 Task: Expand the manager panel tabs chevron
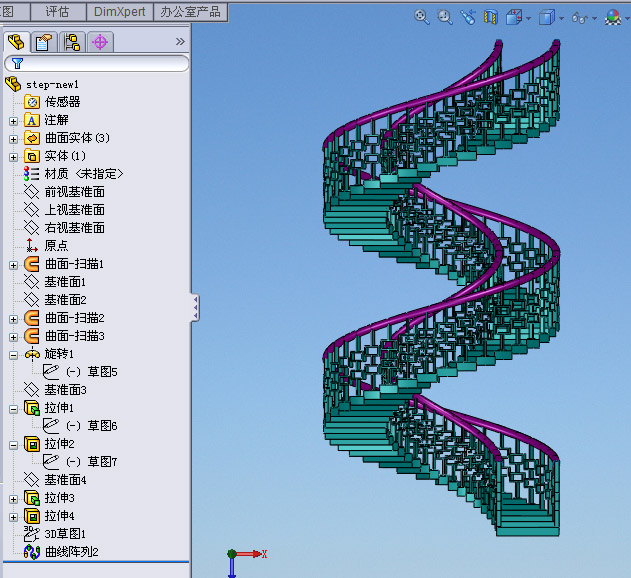coord(180,41)
